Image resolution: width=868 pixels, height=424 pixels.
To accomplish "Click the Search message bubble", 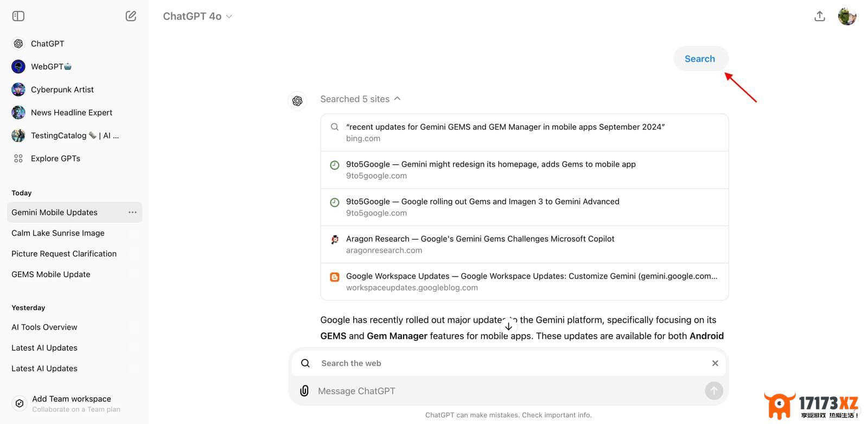I will pyautogui.click(x=700, y=59).
